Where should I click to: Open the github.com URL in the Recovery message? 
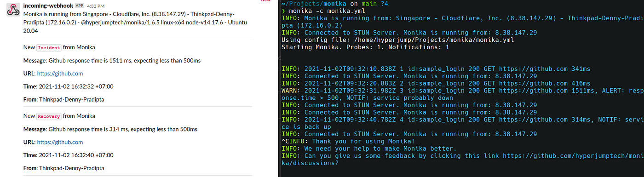coord(60,142)
